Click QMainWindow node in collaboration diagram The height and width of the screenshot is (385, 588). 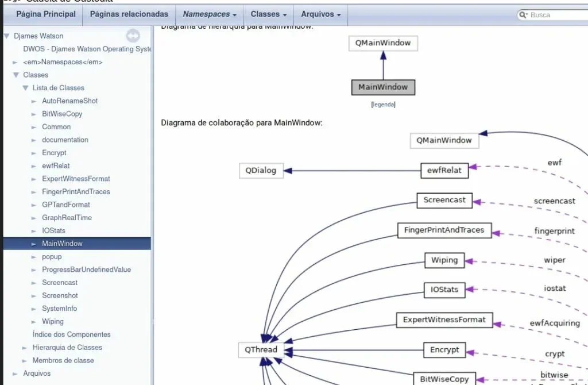tap(444, 141)
